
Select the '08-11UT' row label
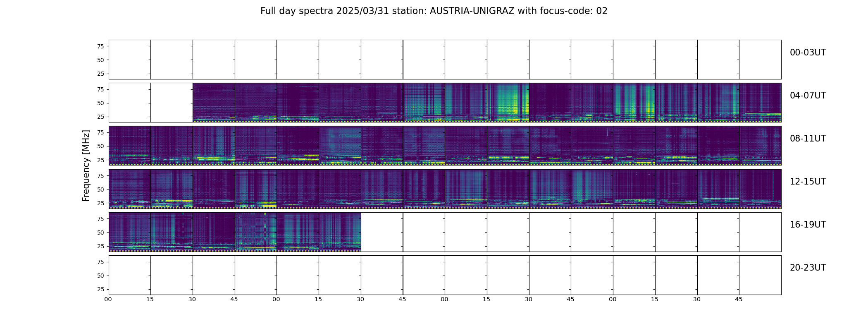click(x=808, y=139)
